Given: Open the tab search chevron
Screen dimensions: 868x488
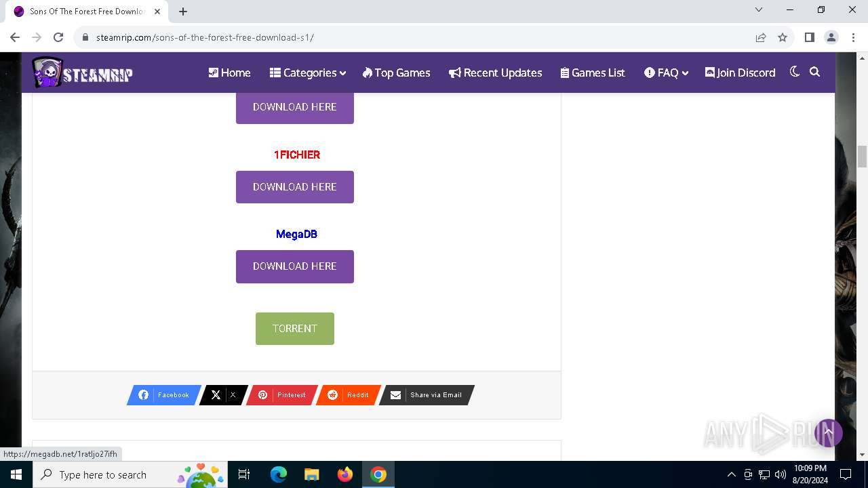Looking at the screenshot, I should coord(759,10).
